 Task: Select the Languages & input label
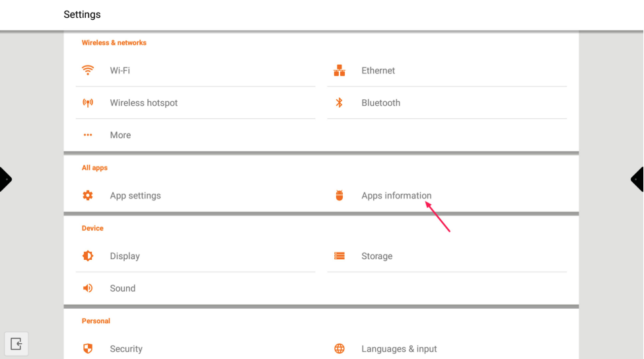399,349
